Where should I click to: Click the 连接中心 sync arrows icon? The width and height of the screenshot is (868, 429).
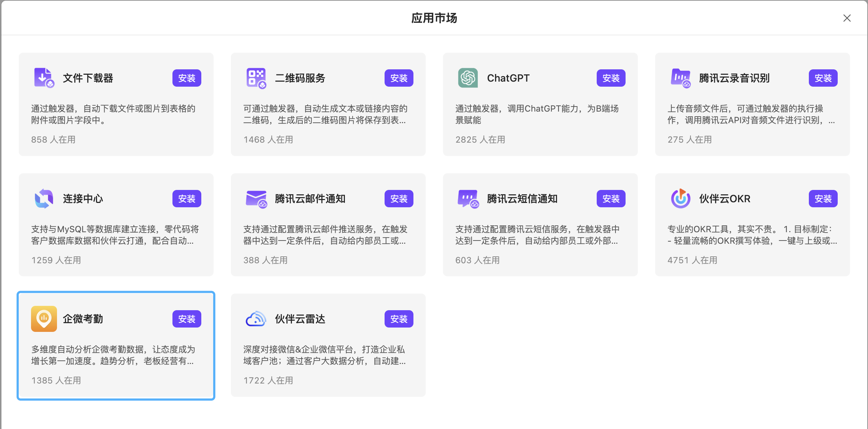pos(44,199)
